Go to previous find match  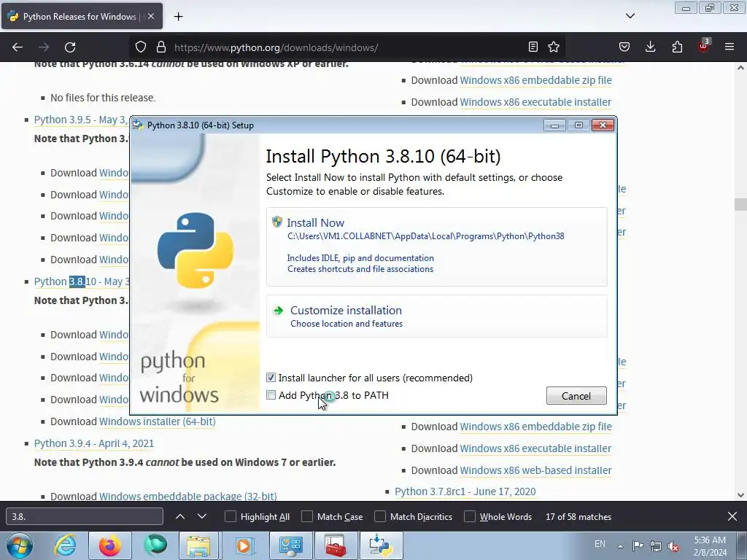tap(180, 517)
